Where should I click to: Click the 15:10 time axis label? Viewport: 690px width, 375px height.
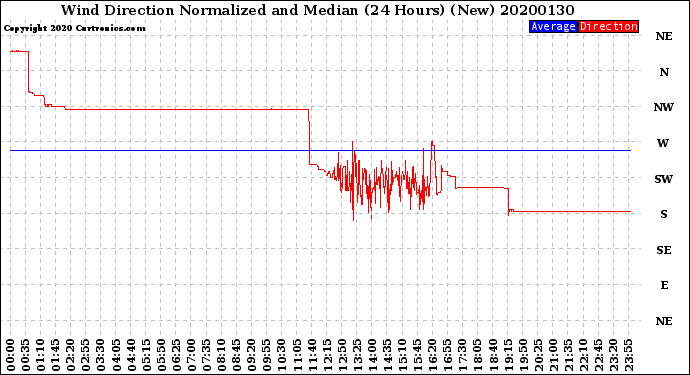tap(402, 355)
